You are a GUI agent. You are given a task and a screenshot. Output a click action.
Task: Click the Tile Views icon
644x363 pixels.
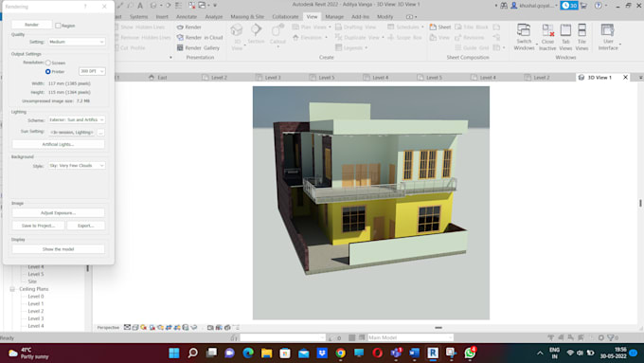(582, 30)
